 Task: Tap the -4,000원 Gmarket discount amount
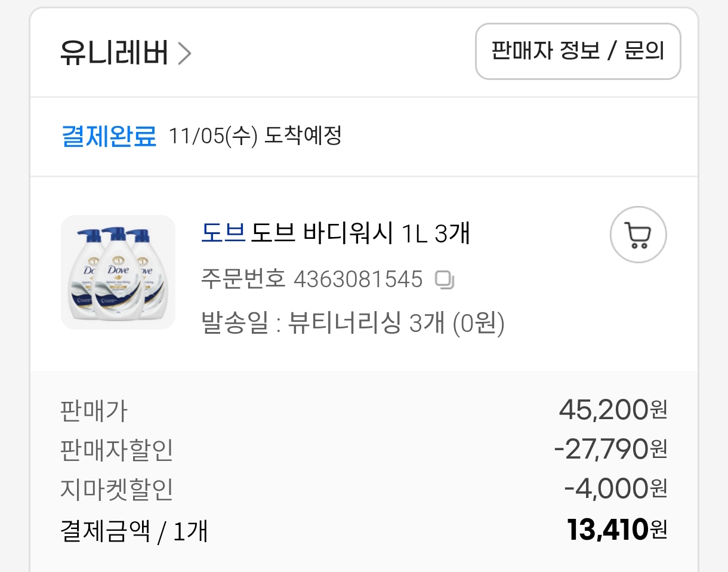tap(615, 489)
